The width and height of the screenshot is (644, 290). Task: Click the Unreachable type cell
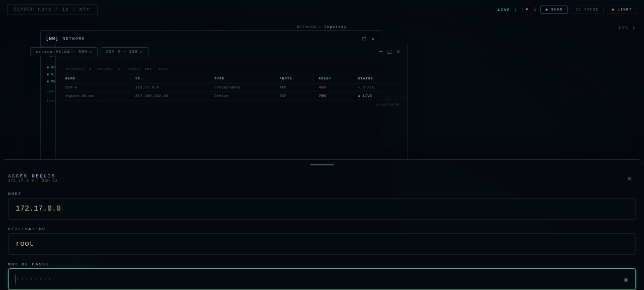click(227, 87)
